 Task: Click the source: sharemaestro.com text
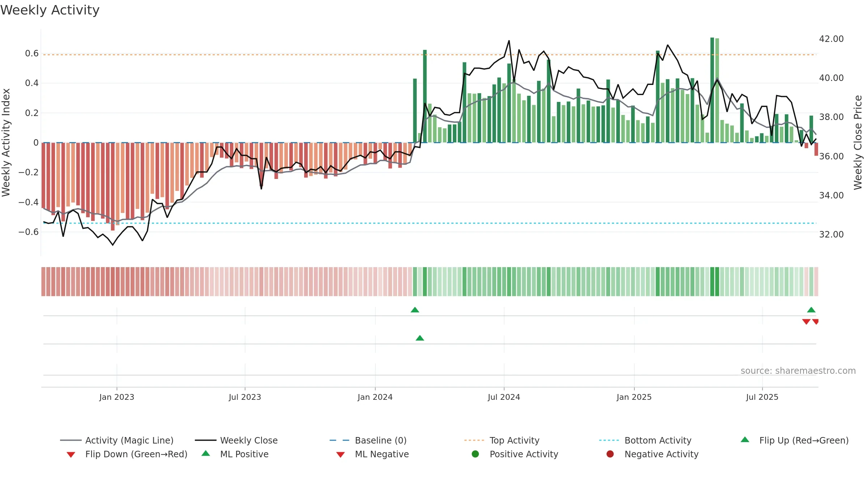(798, 371)
